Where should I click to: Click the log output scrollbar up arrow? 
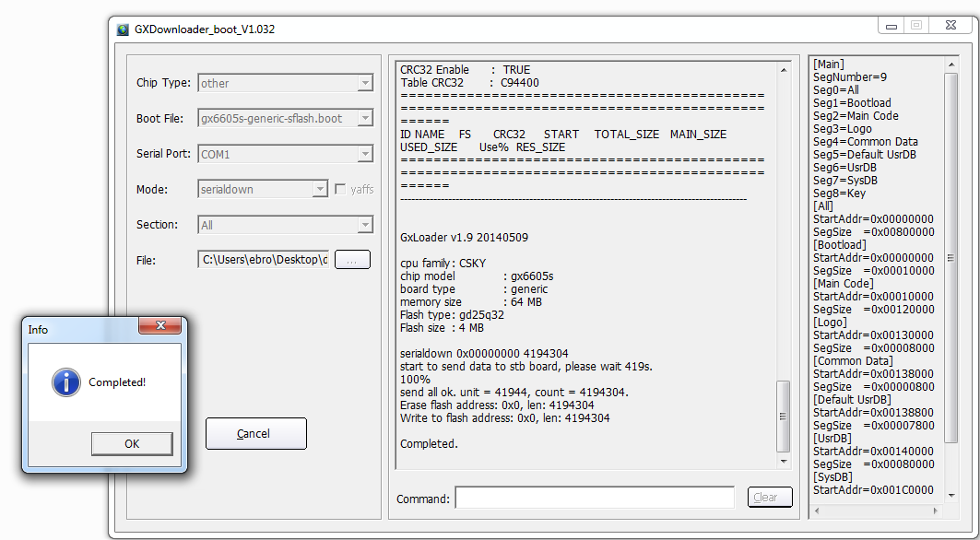[x=785, y=70]
